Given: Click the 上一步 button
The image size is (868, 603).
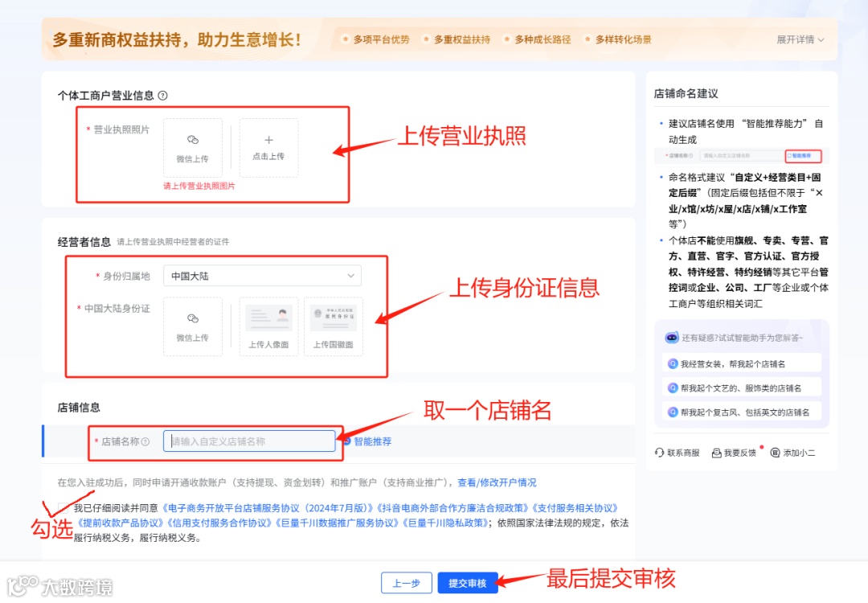Looking at the screenshot, I should 407,583.
